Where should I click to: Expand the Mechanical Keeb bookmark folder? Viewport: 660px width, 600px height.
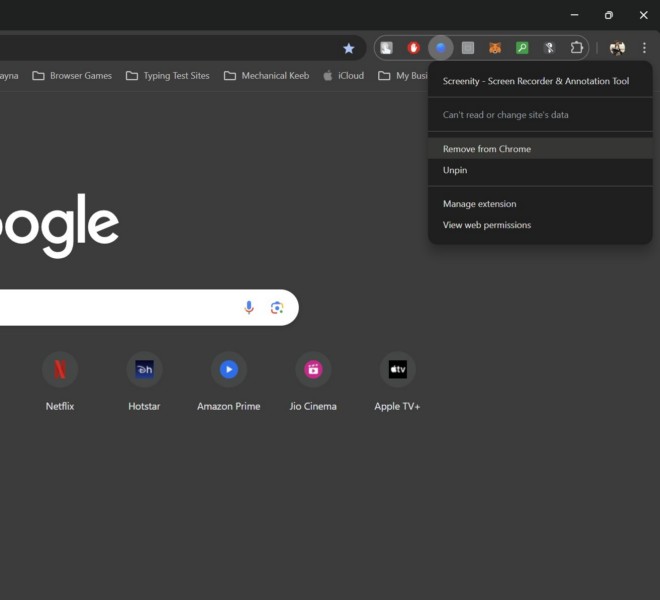266,76
